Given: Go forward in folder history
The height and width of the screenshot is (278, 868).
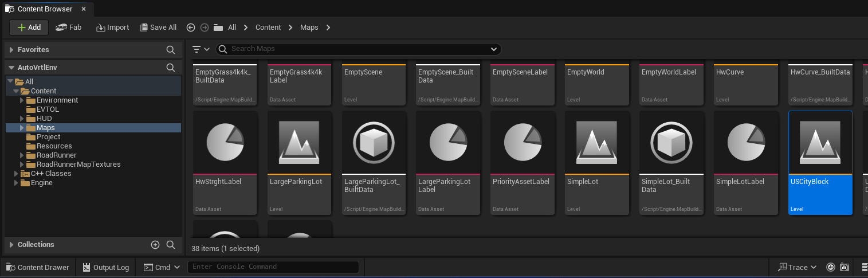Looking at the screenshot, I should coord(205,28).
